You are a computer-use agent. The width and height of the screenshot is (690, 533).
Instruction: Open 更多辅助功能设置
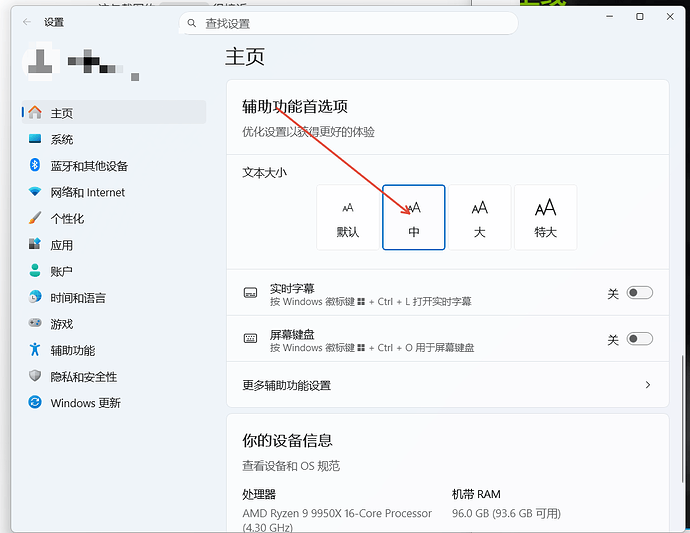(448, 385)
